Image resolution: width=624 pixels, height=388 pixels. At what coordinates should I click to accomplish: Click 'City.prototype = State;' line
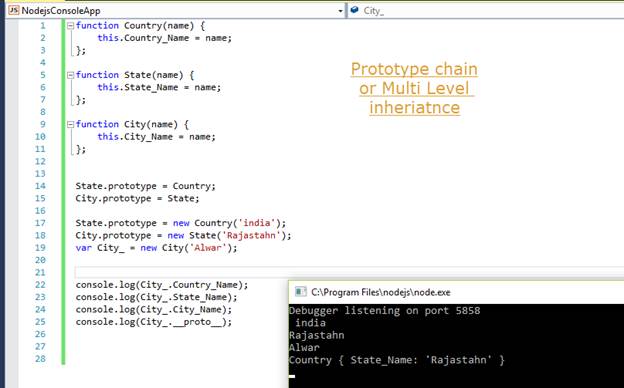pos(137,199)
